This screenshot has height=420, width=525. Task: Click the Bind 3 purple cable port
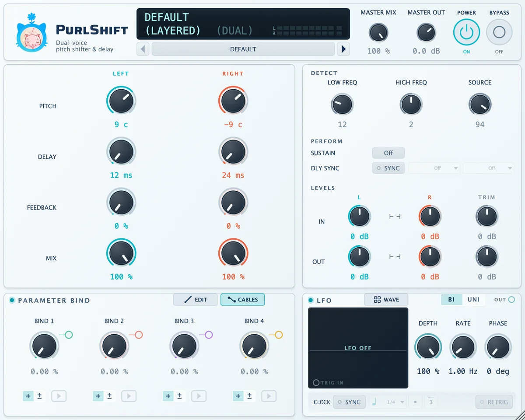(209, 335)
